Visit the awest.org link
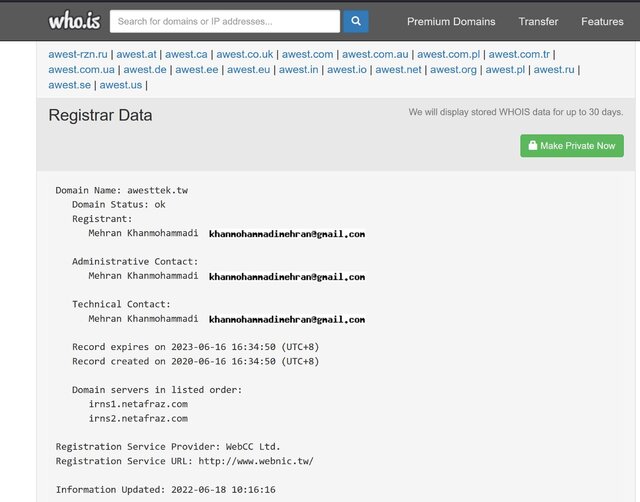The image size is (640, 502). [454, 69]
